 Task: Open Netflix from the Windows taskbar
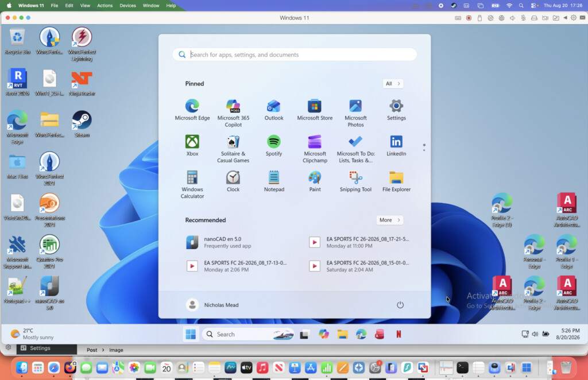399,334
